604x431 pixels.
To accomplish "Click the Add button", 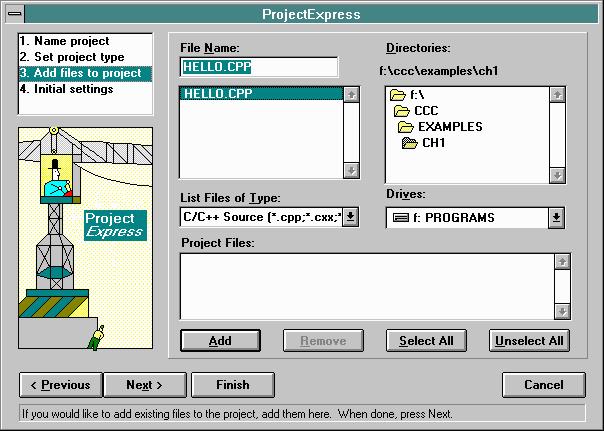I will 220,340.
